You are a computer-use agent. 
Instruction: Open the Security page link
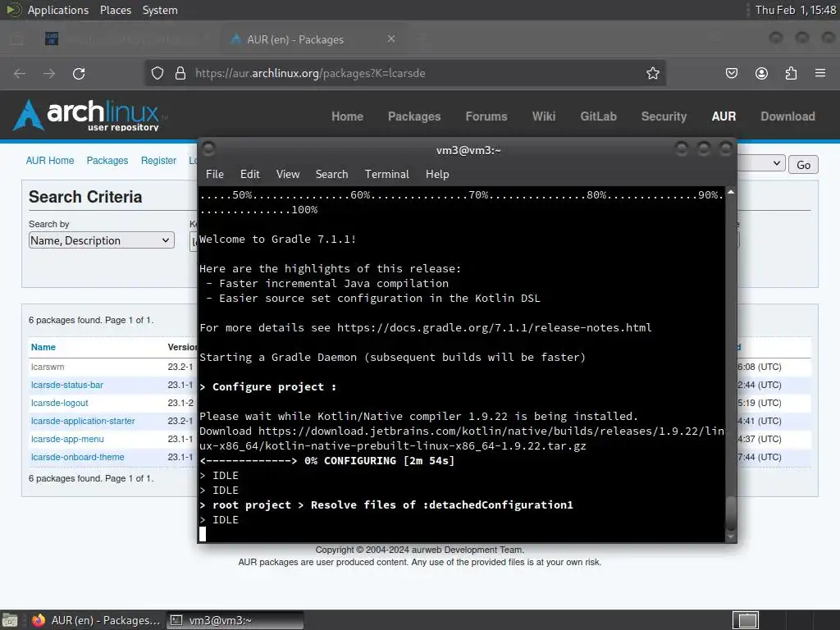click(664, 116)
